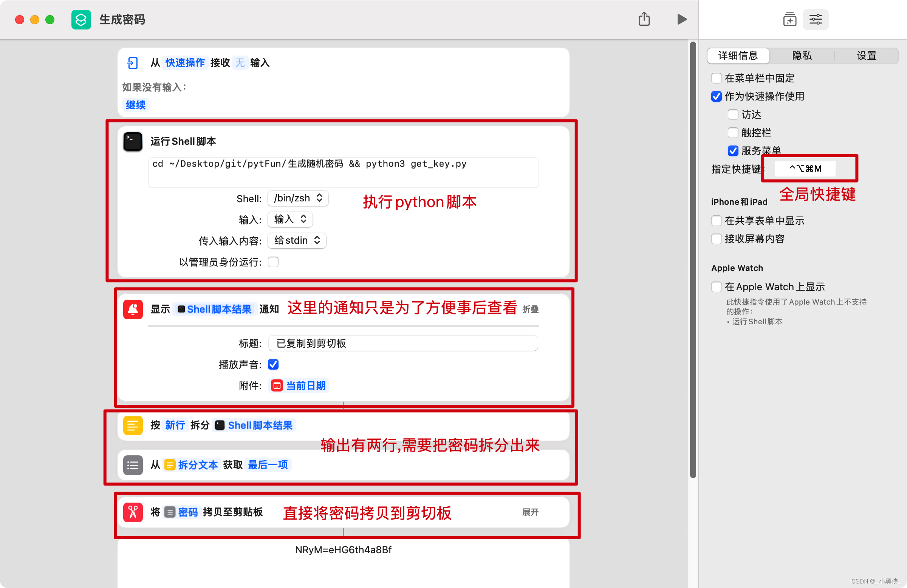Open the action library panel icon
This screenshot has height=588, width=907.
click(789, 19)
